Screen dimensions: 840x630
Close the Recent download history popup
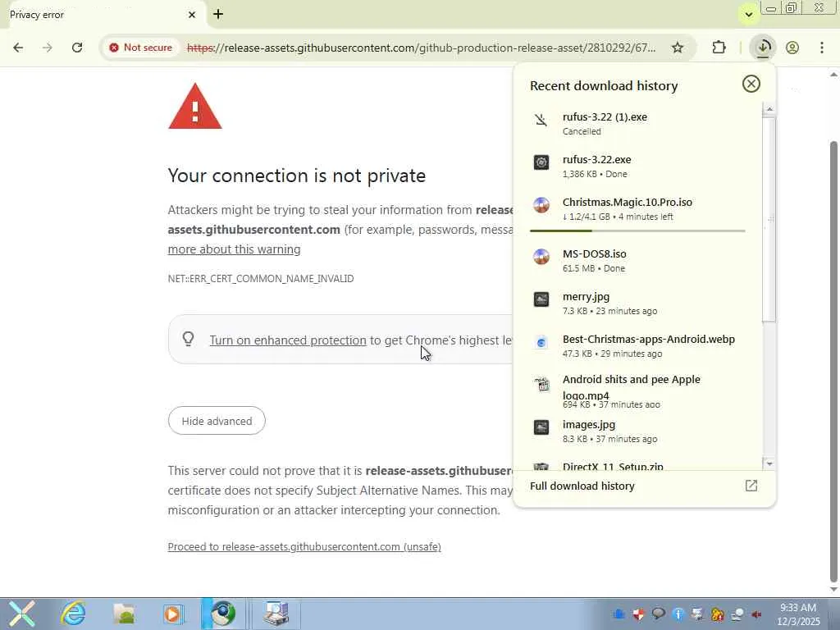coord(751,84)
